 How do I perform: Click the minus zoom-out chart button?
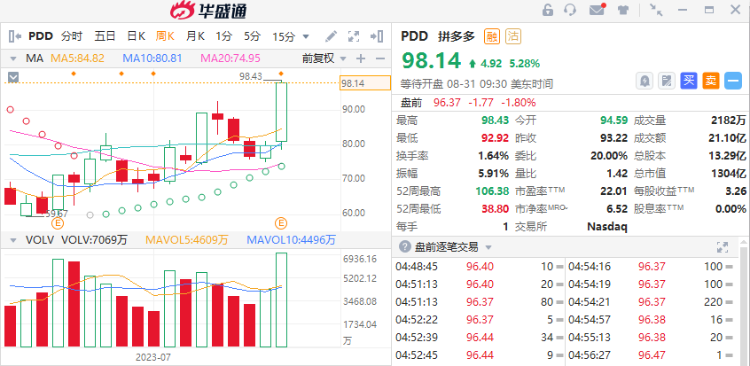(x=380, y=59)
